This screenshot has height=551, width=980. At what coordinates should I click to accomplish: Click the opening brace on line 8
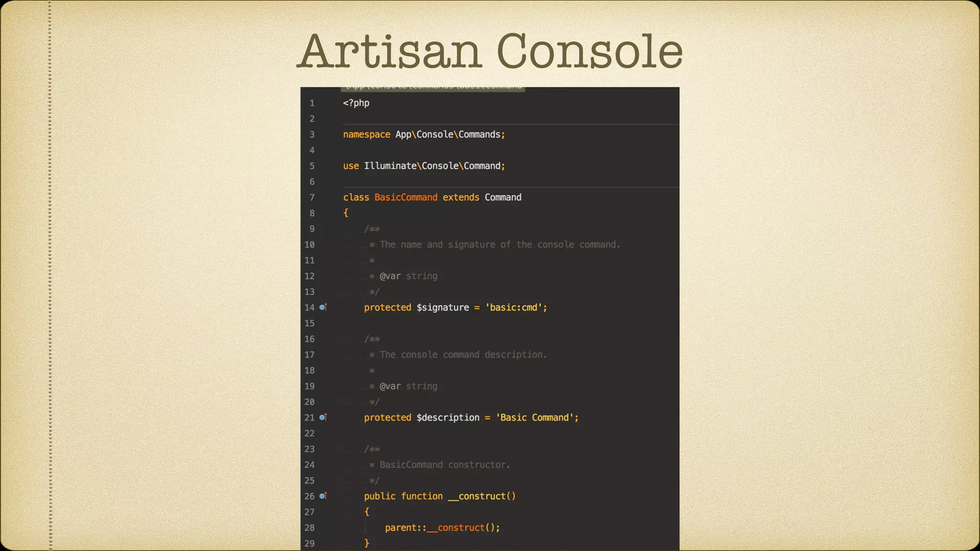(x=346, y=213)
